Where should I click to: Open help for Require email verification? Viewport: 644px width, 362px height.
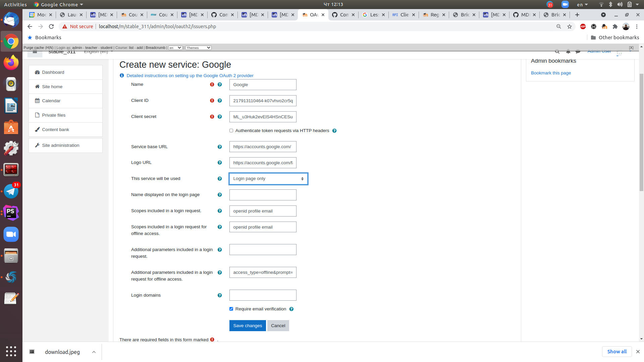point(291,309)
